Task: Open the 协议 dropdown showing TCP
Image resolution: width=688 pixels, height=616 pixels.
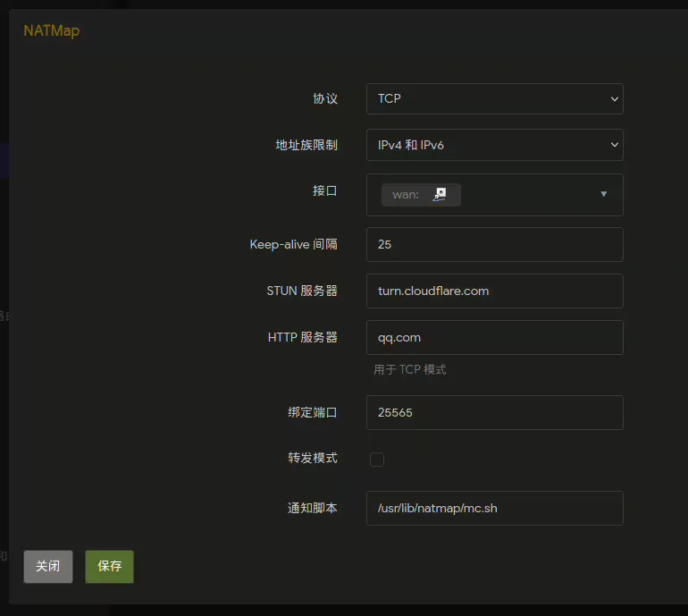Action: (x=494, y=98)
